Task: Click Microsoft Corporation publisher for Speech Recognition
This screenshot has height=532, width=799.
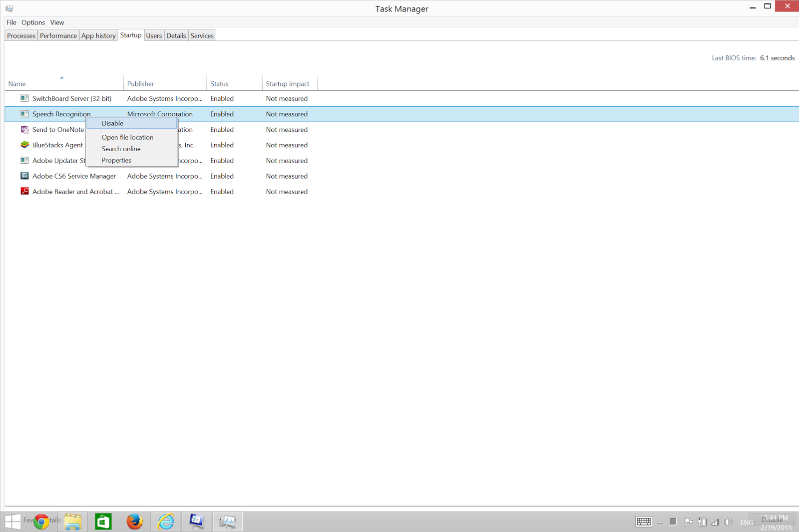Action: (x=160, y=114)
